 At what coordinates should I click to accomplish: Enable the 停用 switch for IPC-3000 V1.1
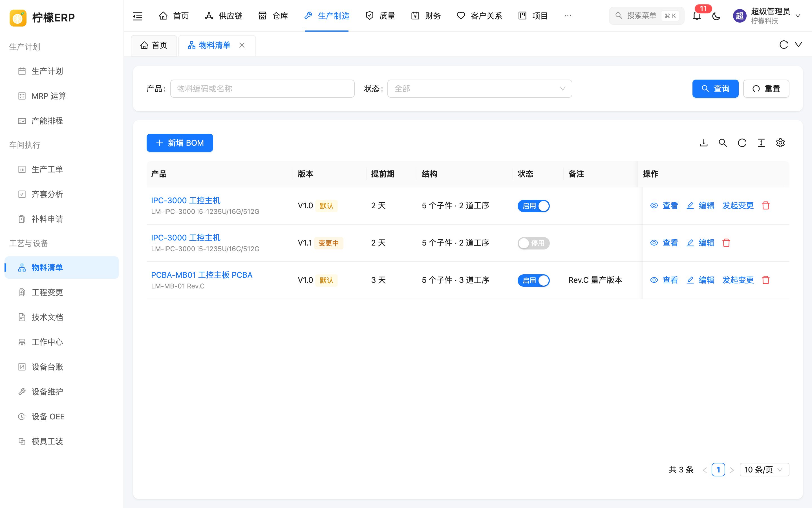(533, 243)
